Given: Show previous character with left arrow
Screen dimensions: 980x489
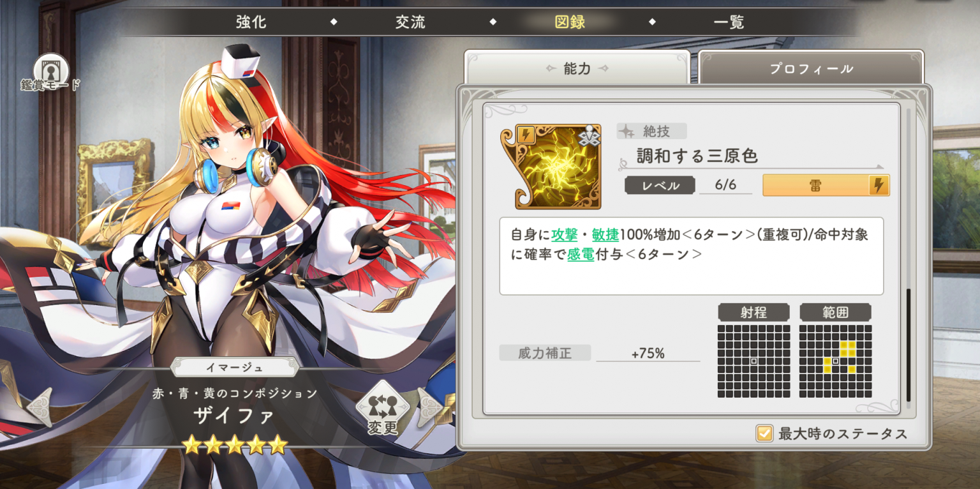Looking at the screenshot, I should [39, 407].
